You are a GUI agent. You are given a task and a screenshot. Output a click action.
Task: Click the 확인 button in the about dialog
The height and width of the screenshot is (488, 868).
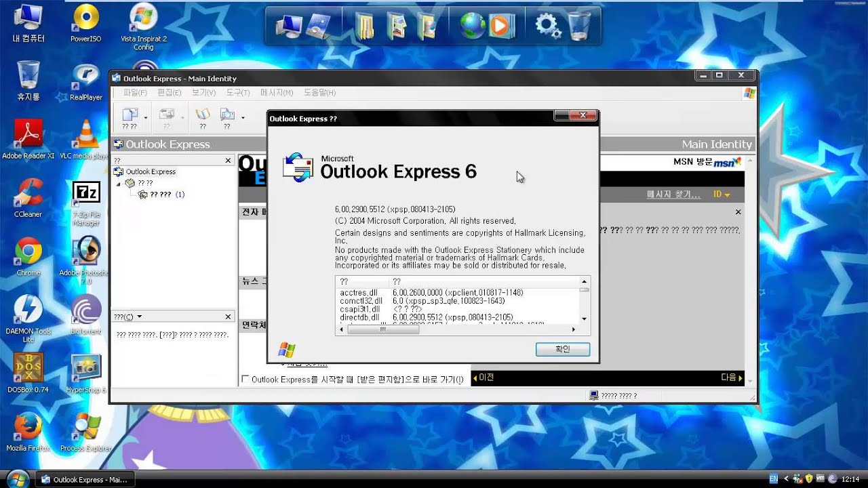coord(562,349)
